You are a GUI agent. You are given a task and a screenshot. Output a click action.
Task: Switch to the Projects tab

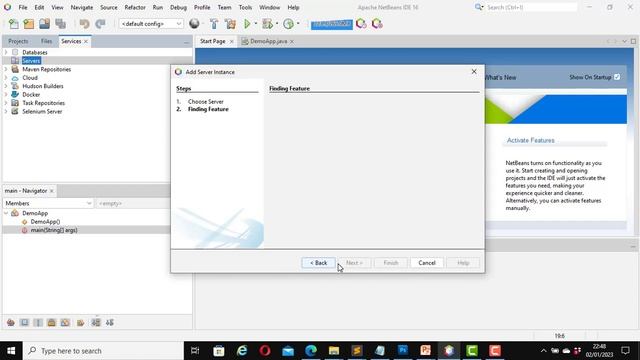pyautogui.click(x=18, y=41)
